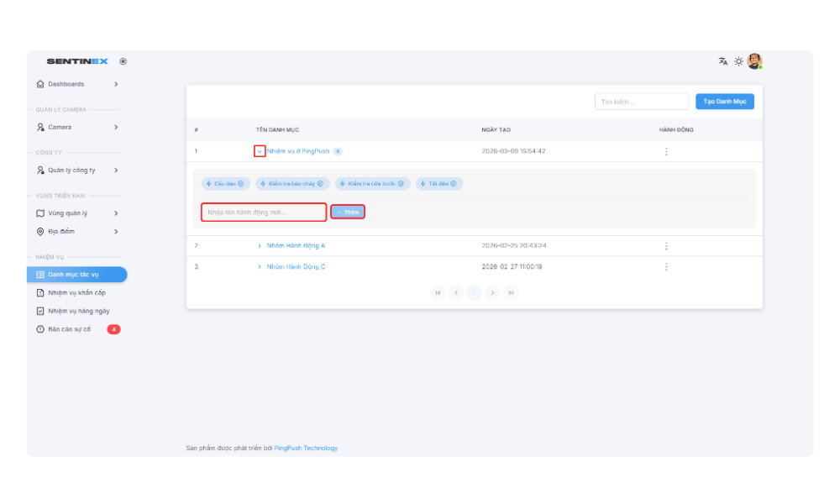The image size is (840, 504).
Task: Remove the "Tắt đèn" action chip
Action: click(454, 183)
